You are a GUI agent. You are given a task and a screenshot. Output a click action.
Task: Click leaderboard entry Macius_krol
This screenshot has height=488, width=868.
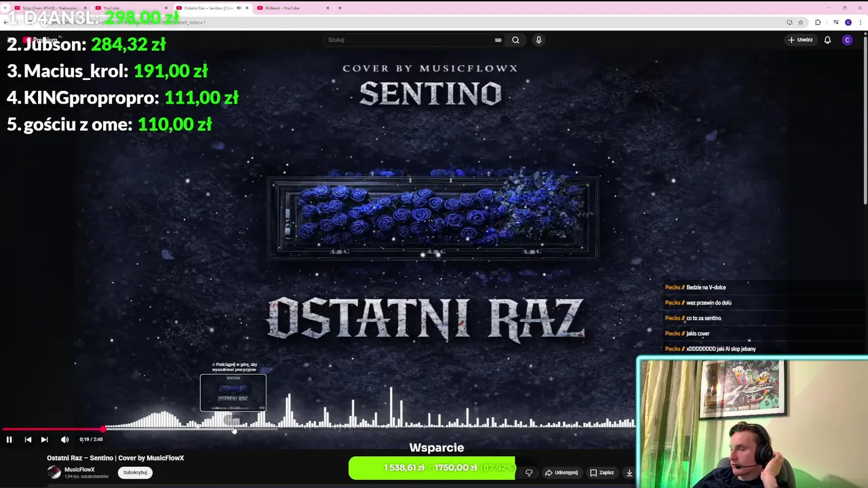click(x=107, y=71)
